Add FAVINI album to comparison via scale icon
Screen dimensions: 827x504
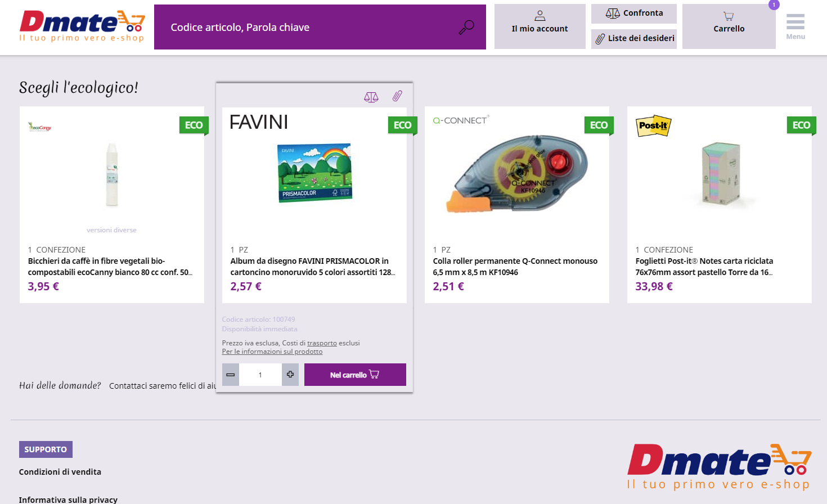tap(371, 97)
